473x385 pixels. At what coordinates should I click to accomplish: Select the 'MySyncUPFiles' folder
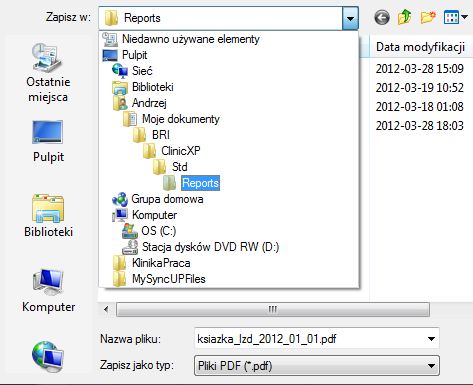(169, 279)
